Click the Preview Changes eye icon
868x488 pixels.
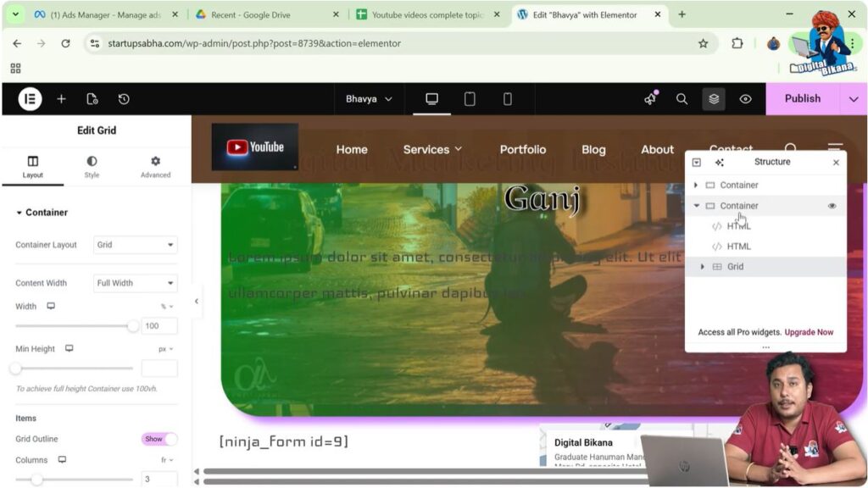[x=745, y=99]
